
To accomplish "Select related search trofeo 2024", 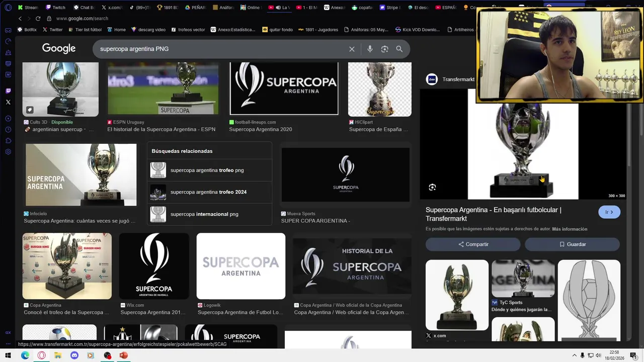I will (x=210, y=192).
